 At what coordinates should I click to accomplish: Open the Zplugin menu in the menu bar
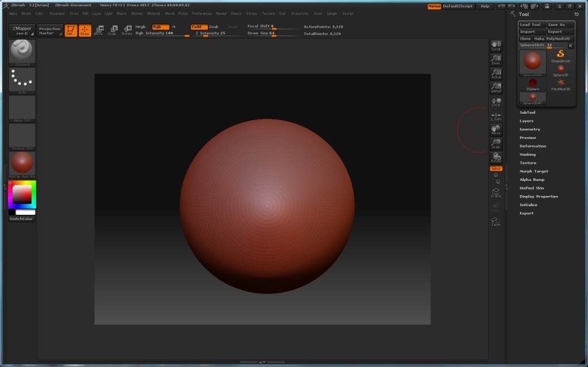[332, 13]
